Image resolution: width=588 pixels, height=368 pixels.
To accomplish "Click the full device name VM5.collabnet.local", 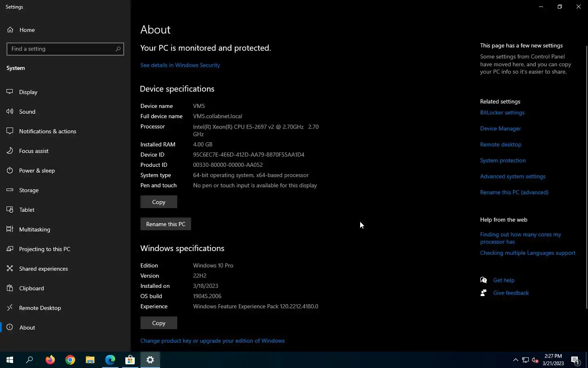I will 218,116.
